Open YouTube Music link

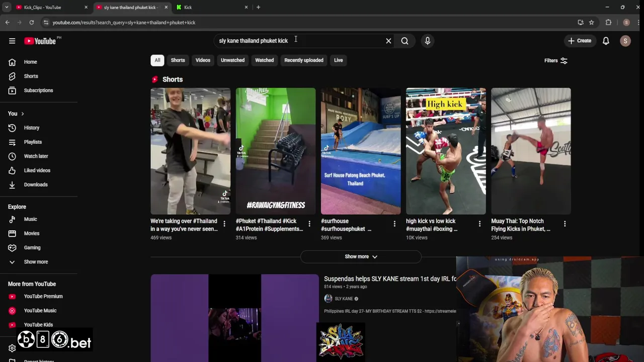tap(39, 311)
